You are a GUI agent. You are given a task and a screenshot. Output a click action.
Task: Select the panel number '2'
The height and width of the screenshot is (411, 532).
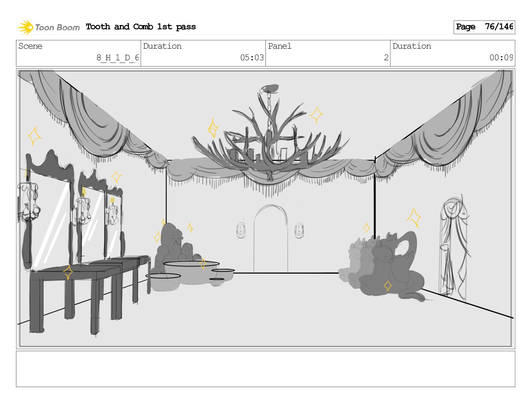(x=386, y=58)
